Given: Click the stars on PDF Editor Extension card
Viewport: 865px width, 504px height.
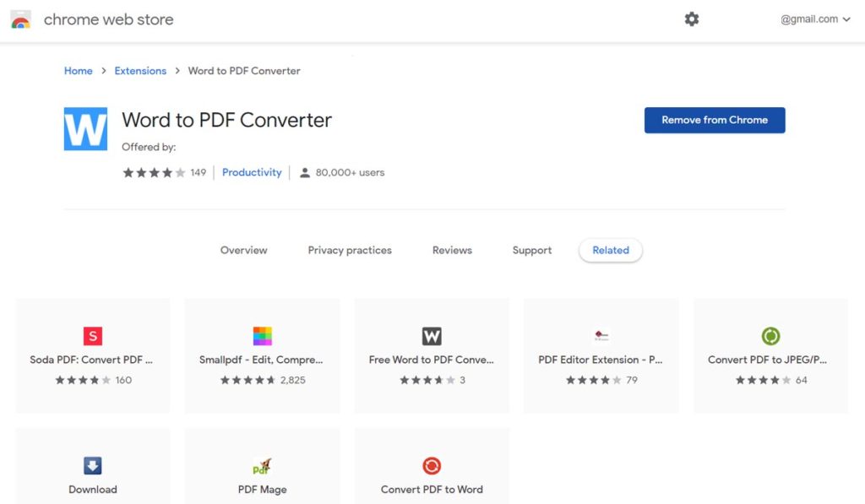Looking at the screenshot, I should click(x=594, y=380).
